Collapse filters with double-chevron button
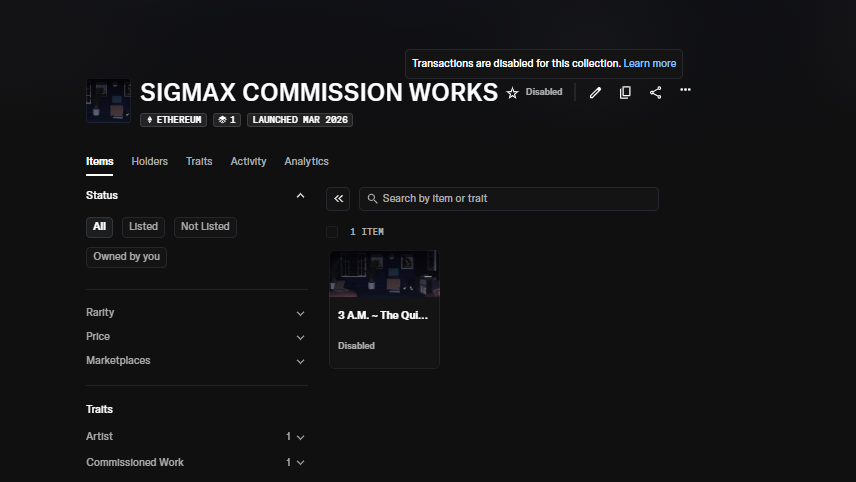 338,199
